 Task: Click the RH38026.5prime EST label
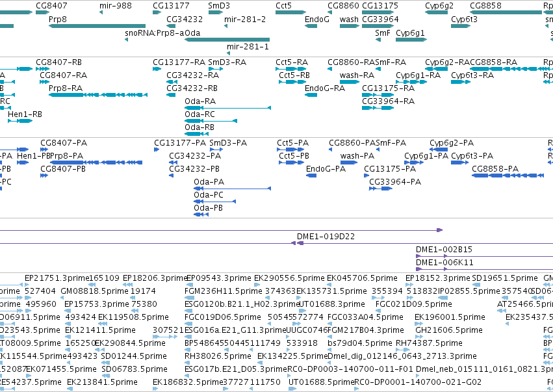(218, 356)
